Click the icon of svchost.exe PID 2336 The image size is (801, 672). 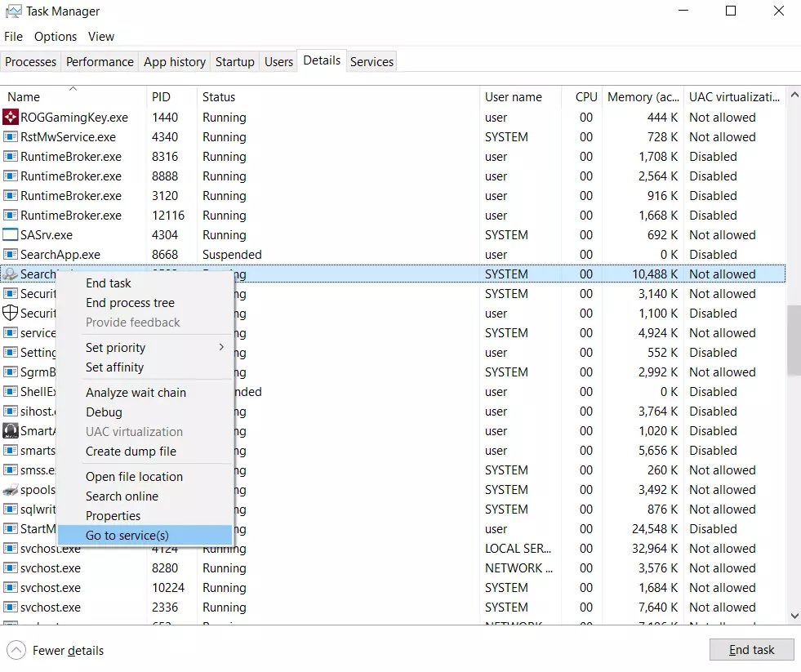pos(11,607)
